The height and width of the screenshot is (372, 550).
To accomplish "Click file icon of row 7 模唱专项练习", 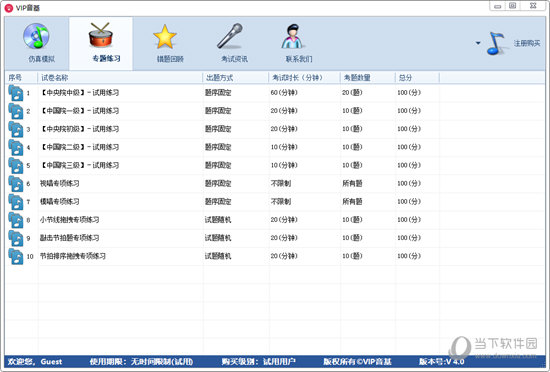I will 16,202.
